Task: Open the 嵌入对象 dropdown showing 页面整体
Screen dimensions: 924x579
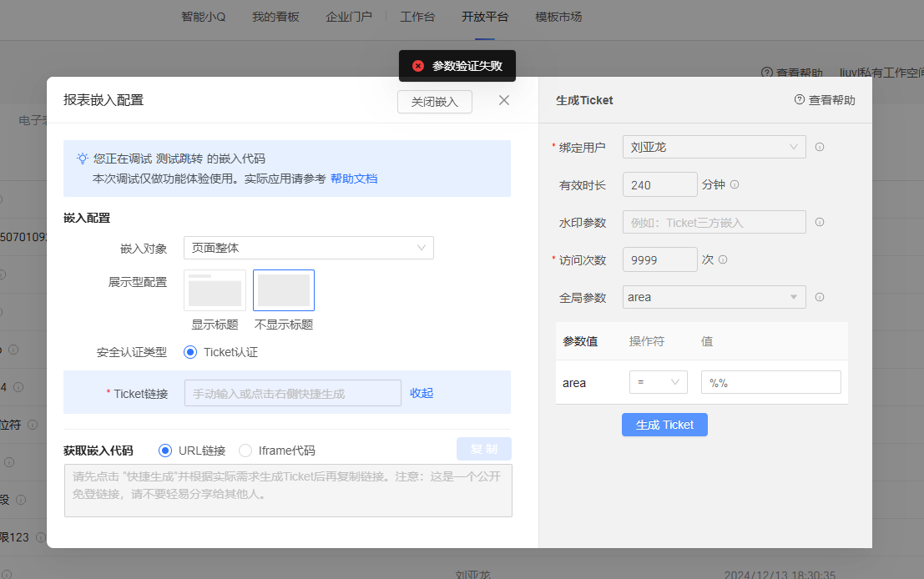Action: [x=308, y=248]
